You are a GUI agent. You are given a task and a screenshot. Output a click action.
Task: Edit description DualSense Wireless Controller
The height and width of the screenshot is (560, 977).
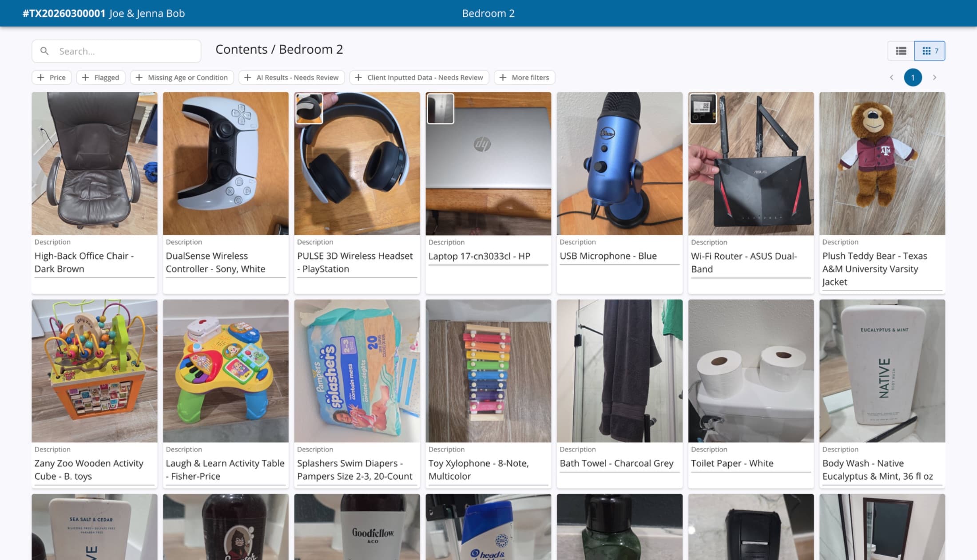pos(226,262)
